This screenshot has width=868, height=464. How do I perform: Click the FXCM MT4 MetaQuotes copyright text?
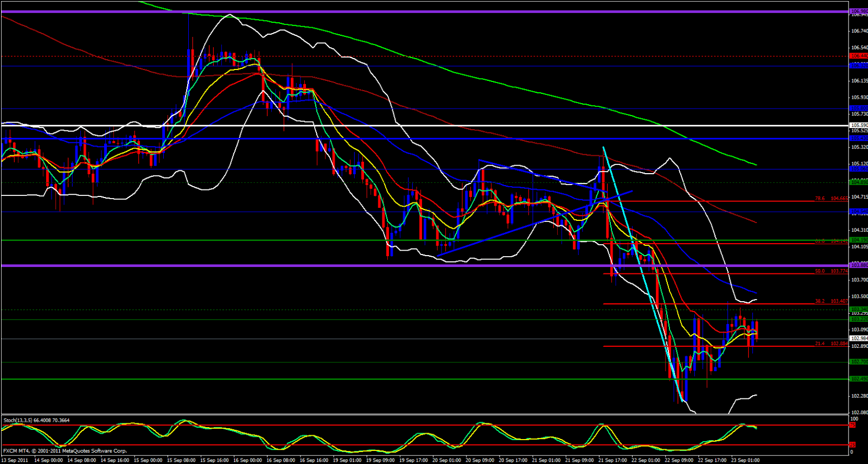[x=65, y=450]
